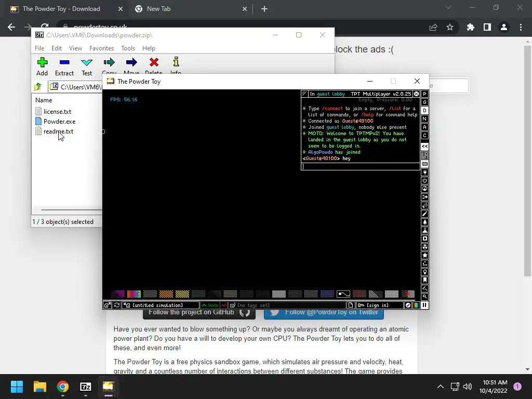Open the Force elements arrows menu
532x399 pixels.
coord(424,197)
